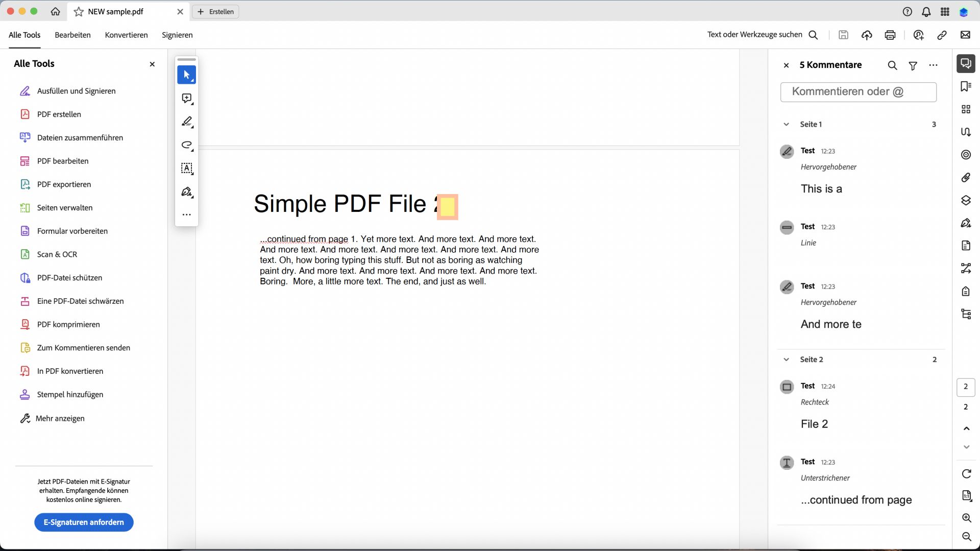Viewport: 980px width, 551px height.
Task: Copy share link icon
Action: click(x=942, y=35)
